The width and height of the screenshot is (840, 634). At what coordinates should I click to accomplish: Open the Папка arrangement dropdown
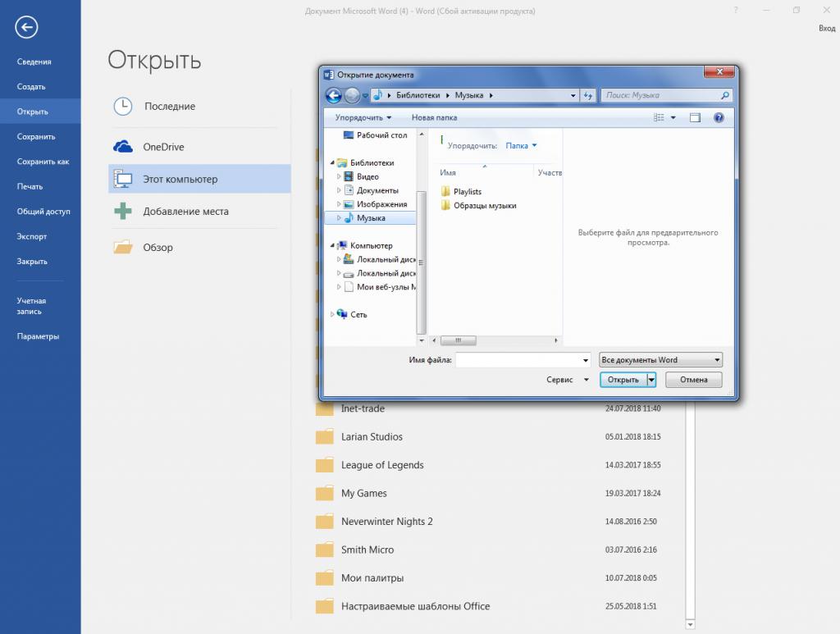click(x=521, y=146)
